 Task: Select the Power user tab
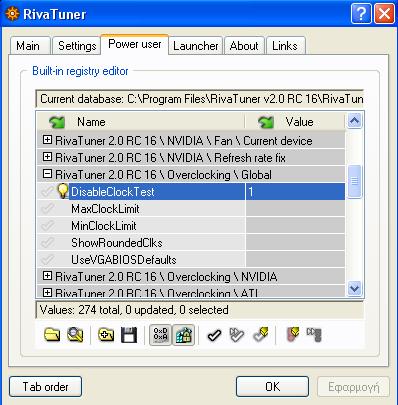(x=135, y=44)
